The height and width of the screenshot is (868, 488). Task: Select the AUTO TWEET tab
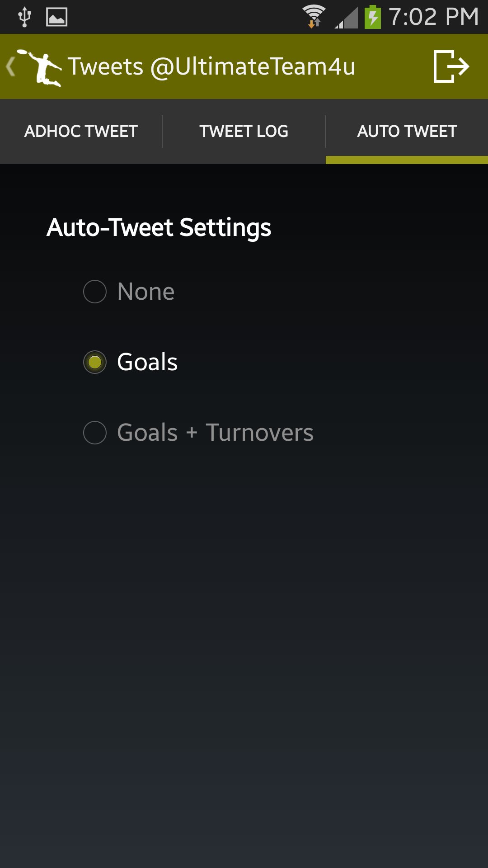(x=407, y=132)
